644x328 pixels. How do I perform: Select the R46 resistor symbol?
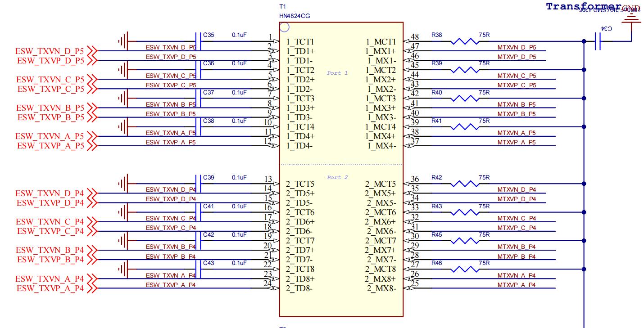465,269
